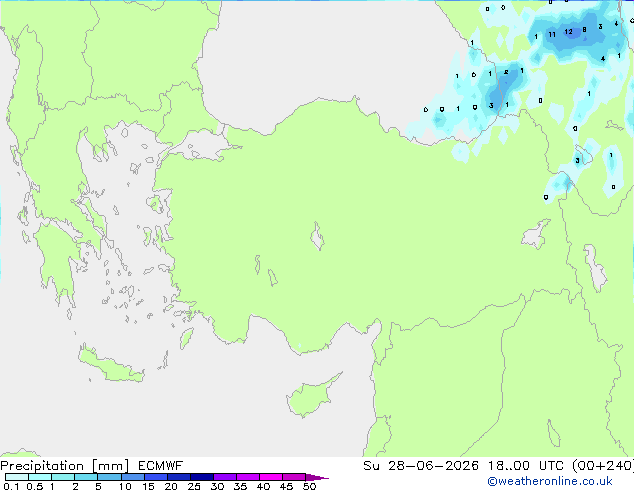Click the 2–5 mm legend swatch
634x490 pixels.
86,477
